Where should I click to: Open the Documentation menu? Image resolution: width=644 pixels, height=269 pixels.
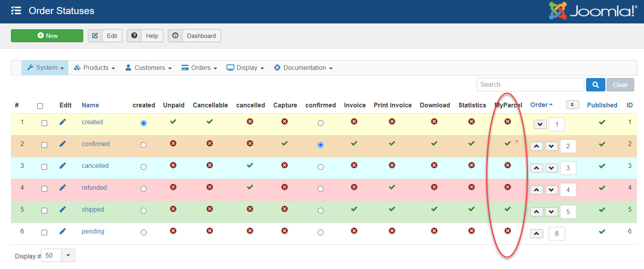tap(304, 68)
